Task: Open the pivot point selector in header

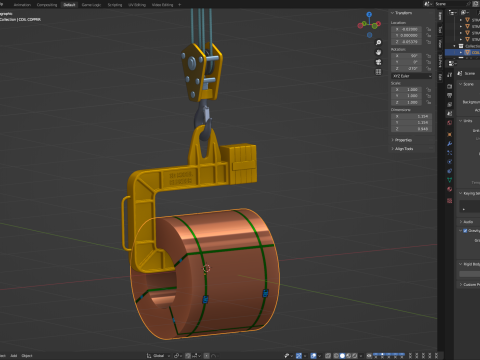Action: coord(178,356)
